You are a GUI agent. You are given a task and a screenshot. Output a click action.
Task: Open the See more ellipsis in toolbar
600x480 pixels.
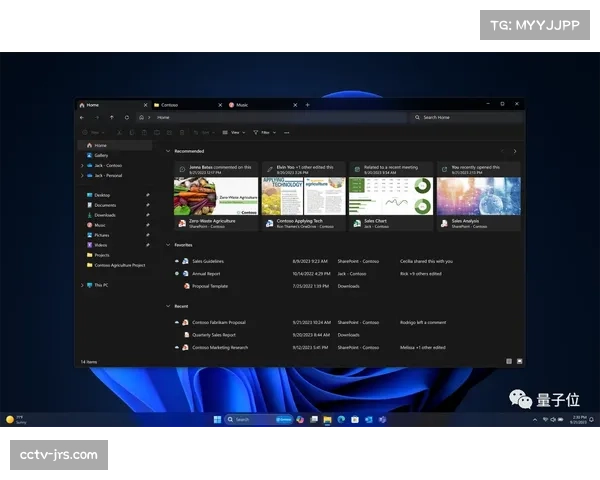coord(287,132)
